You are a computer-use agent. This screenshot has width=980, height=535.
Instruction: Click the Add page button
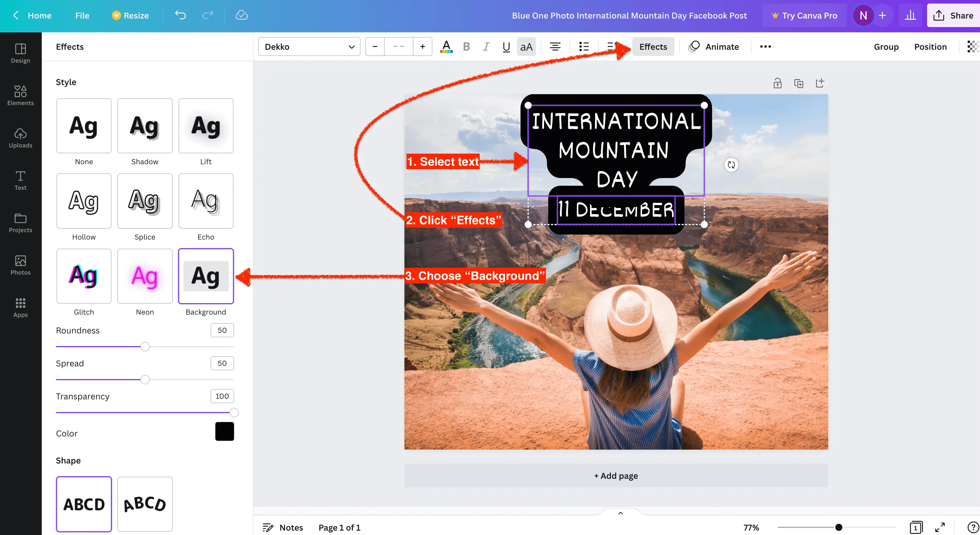tap(616, 476)
